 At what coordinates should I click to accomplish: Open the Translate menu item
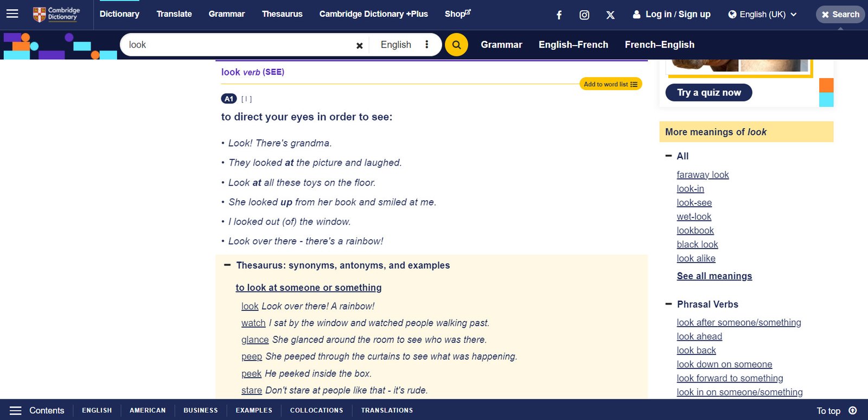(x=174, y=14)
